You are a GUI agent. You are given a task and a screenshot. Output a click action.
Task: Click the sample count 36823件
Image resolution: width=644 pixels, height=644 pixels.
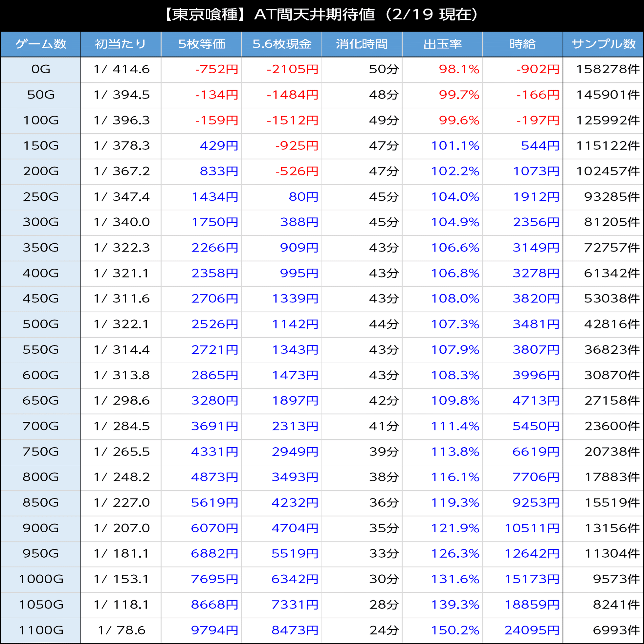pos(612,350)
